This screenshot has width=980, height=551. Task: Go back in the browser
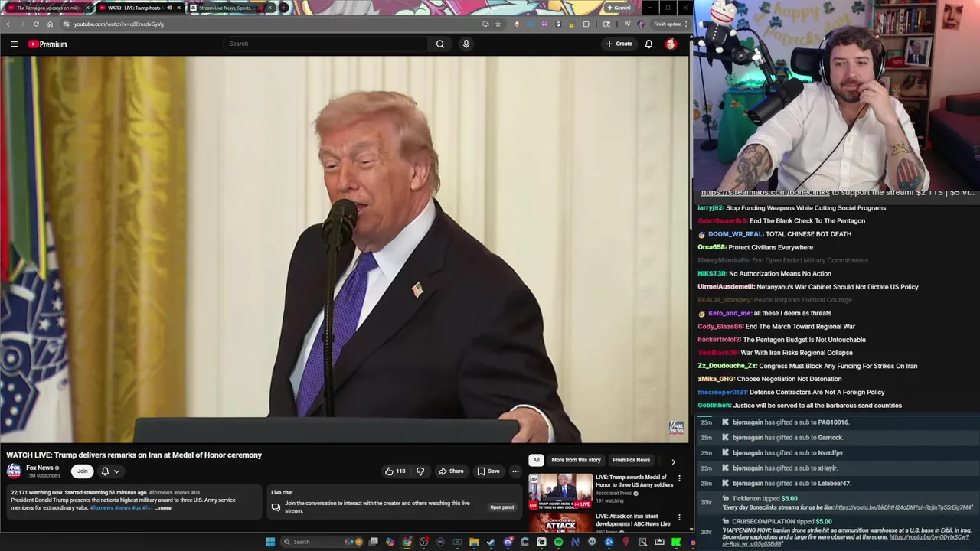8,24
